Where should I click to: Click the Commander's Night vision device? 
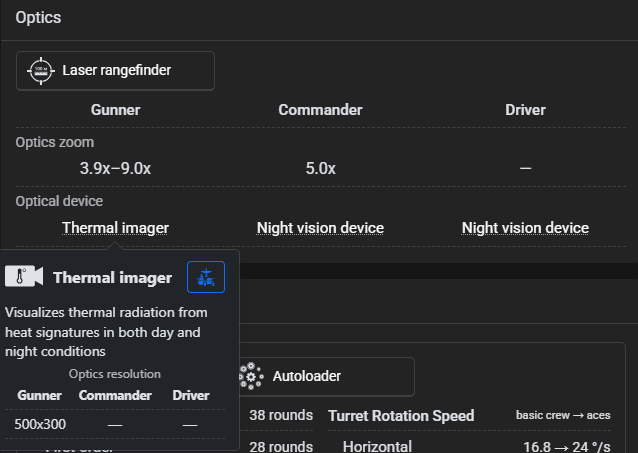320,228
